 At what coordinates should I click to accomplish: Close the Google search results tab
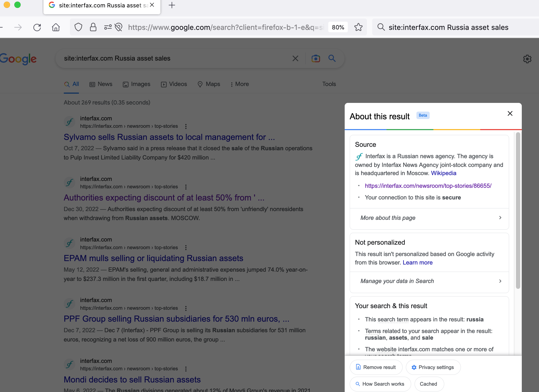tap(152, 5)
